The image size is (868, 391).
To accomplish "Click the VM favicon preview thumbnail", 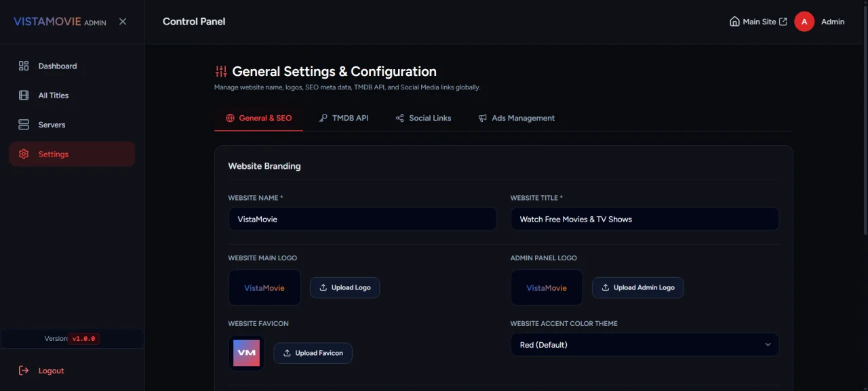I will [x=246, y=353].
